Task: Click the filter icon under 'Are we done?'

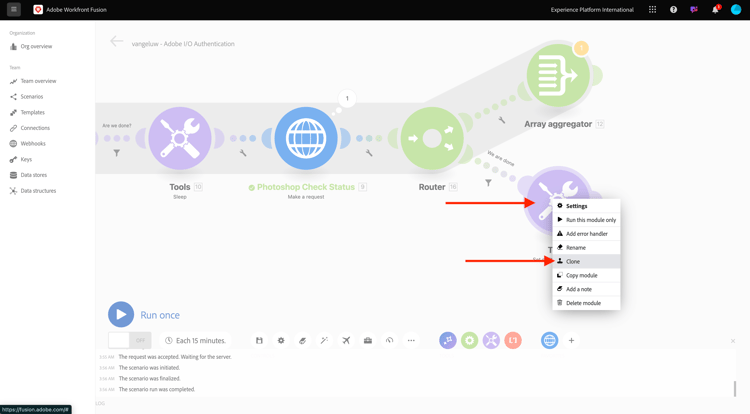Action: pos(116,153)
